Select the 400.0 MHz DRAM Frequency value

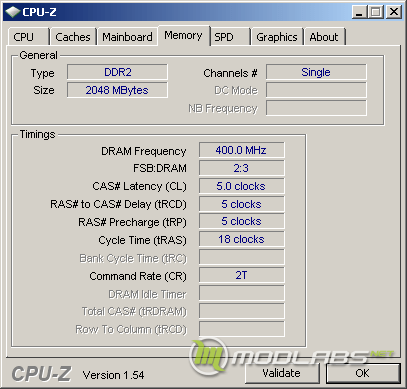(x=242, y=150)
